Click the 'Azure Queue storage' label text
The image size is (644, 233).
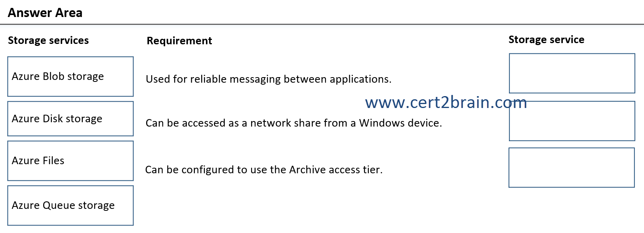pos(63,205)
